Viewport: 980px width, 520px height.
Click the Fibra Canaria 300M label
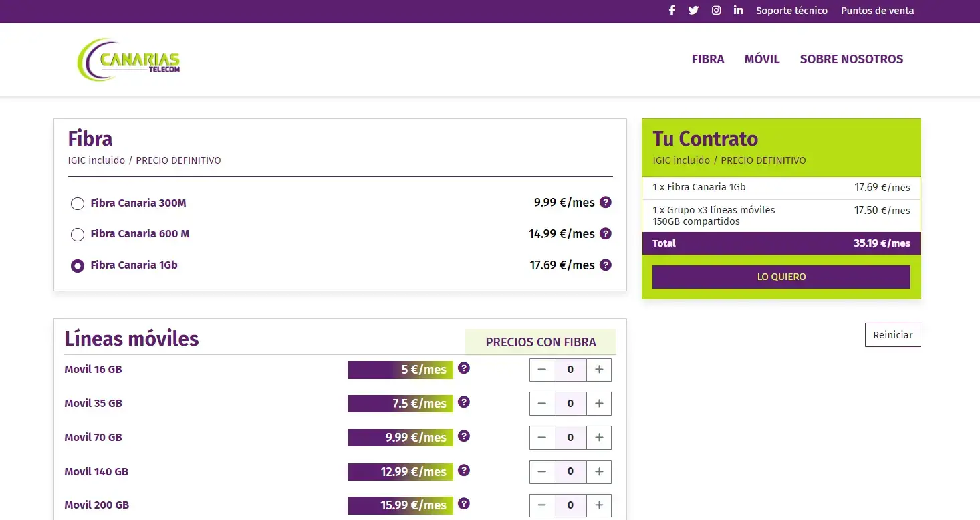[x=138, y=203]
